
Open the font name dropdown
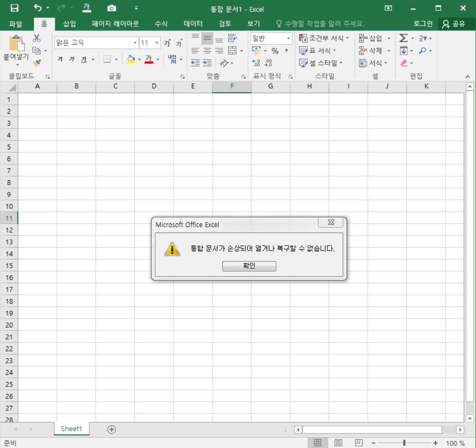pos(135,43)
